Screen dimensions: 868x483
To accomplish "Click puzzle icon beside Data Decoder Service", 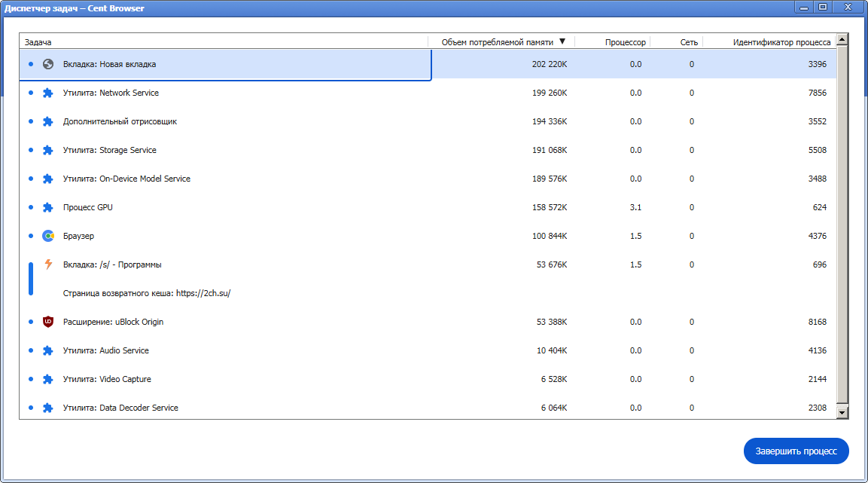I will click(48, 408).
